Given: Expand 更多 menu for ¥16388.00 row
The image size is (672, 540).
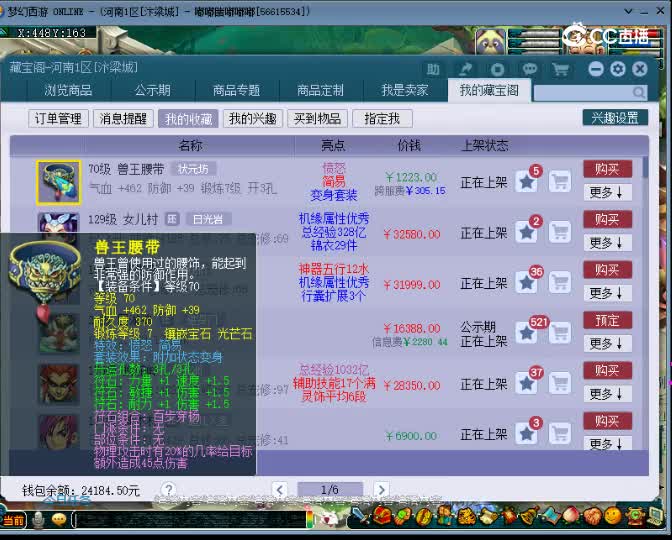Looking at the screenshot, I should [607, 343].
